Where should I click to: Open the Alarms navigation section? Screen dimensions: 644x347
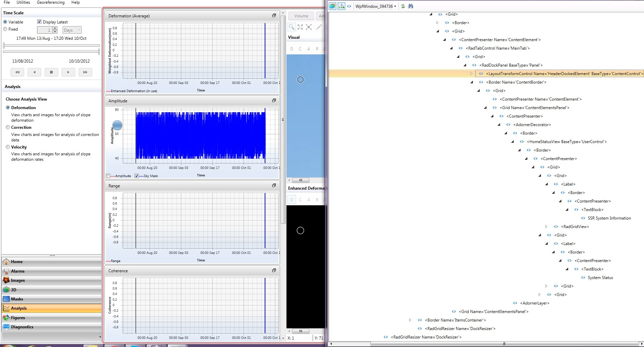[18, 271]
